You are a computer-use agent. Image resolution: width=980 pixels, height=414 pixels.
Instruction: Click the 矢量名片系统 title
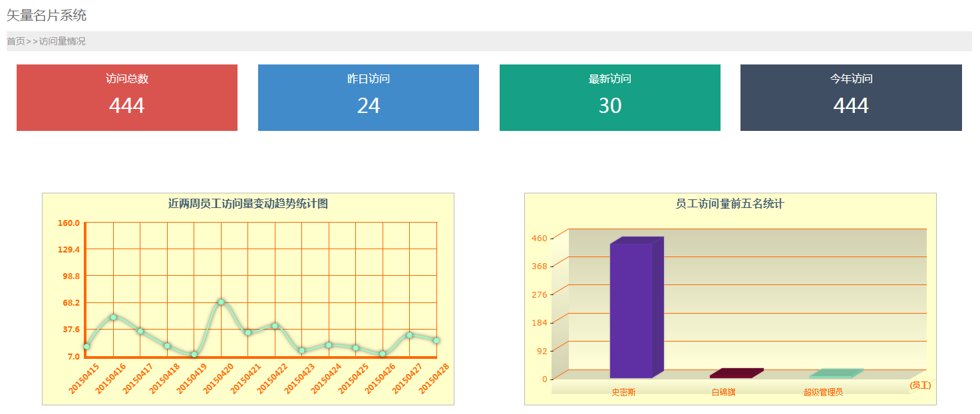[x=47, y=15]
